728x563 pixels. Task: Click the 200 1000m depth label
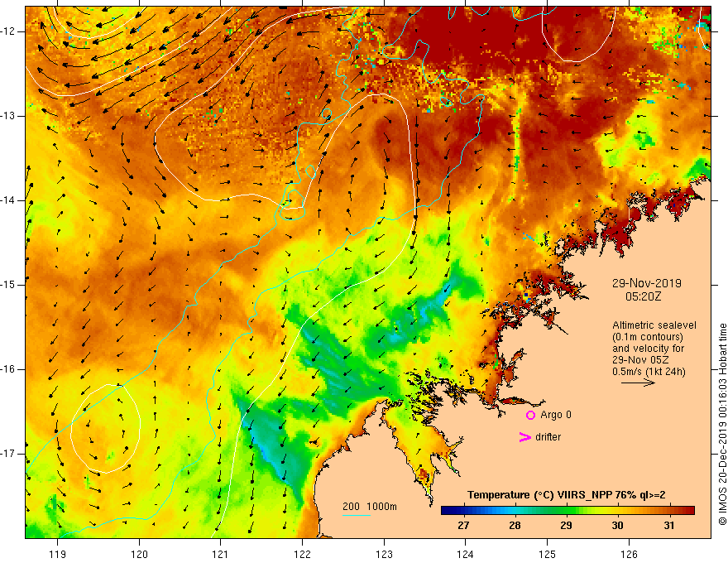(x=370, y=507)
